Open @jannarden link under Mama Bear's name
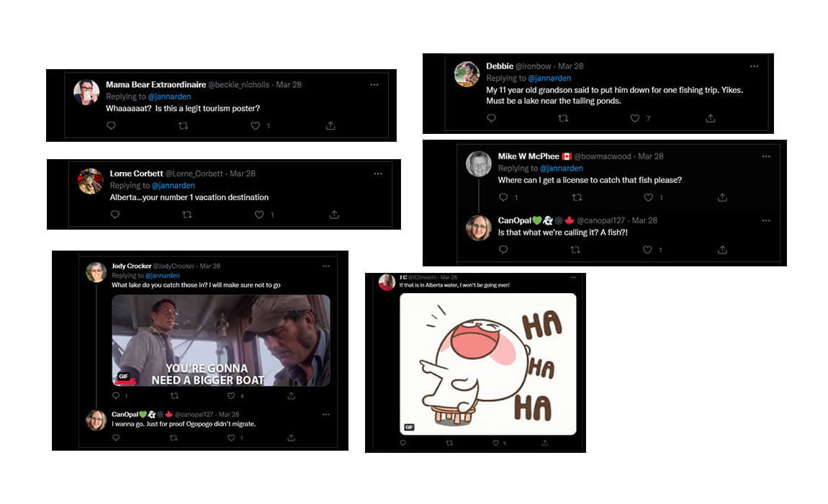Viewport: 828px width, 504px height. click(x=169, y=96)
